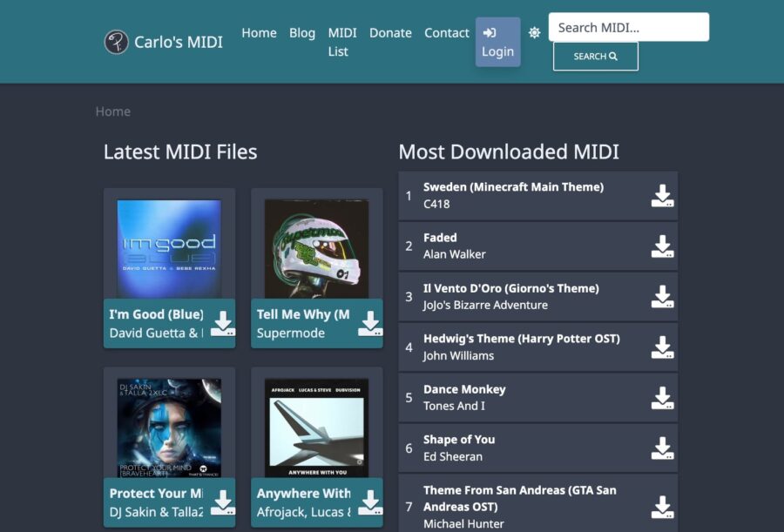Toggle the site theme with the gear icon
The height and width of the screenshot is (532, 784).
coord(534,31)
